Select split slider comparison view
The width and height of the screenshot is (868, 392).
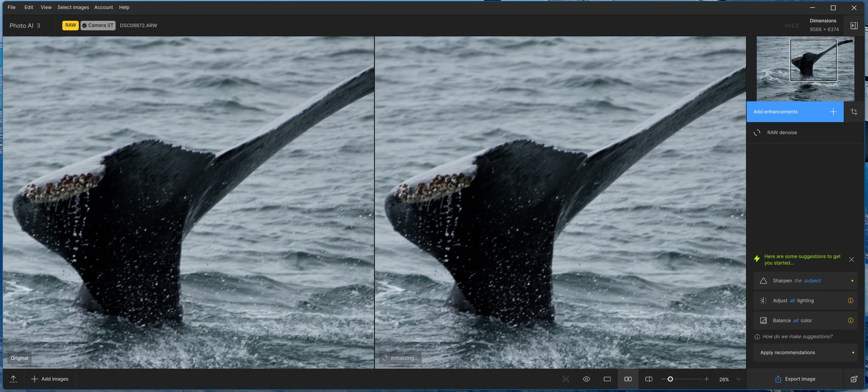[649, 379]
